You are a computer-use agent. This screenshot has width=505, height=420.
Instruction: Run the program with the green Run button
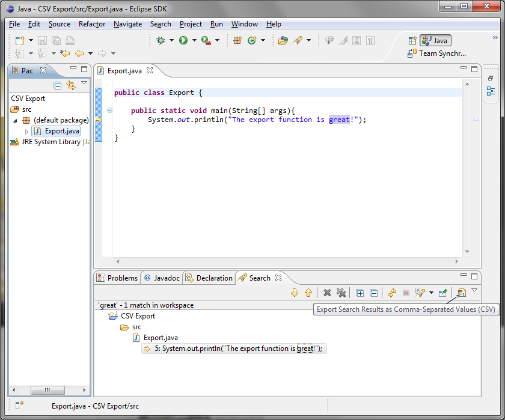(183, 40)
